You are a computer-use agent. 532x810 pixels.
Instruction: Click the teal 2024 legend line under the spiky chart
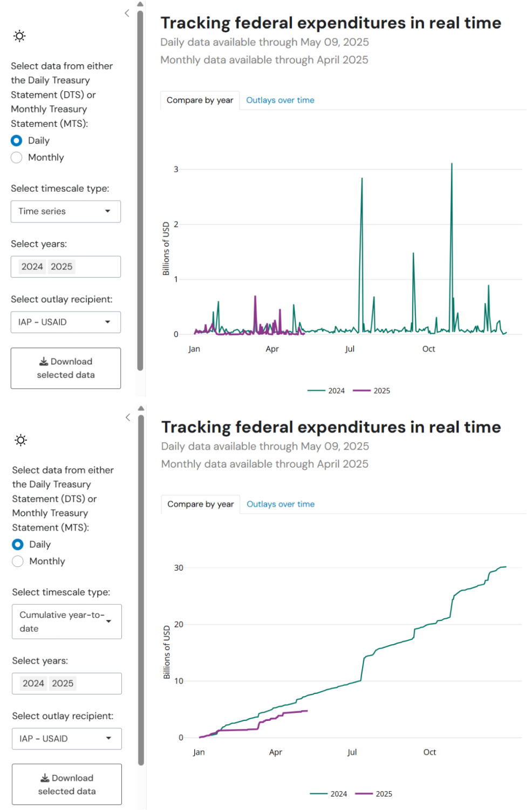pyautogui.click(x=316, y=390)
